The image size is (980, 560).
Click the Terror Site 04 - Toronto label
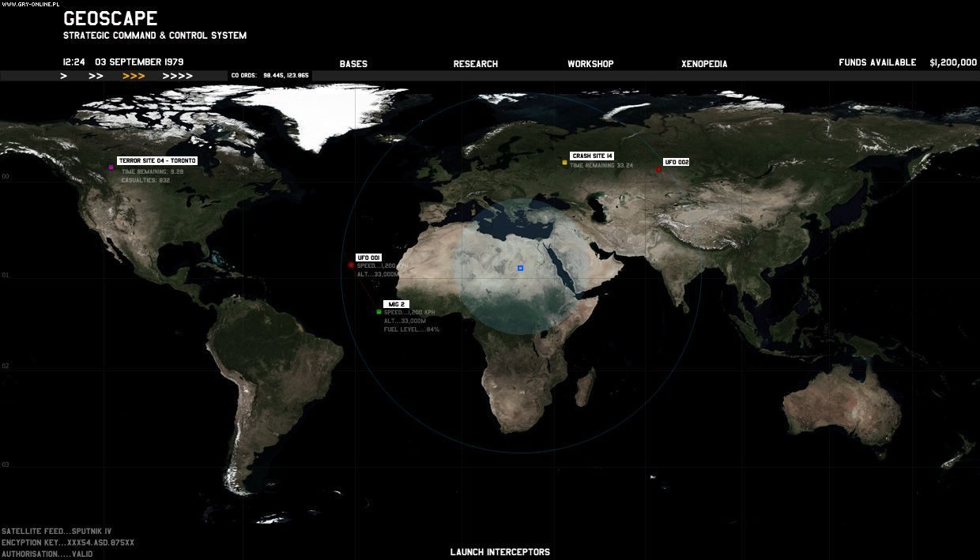pos(157,160)
